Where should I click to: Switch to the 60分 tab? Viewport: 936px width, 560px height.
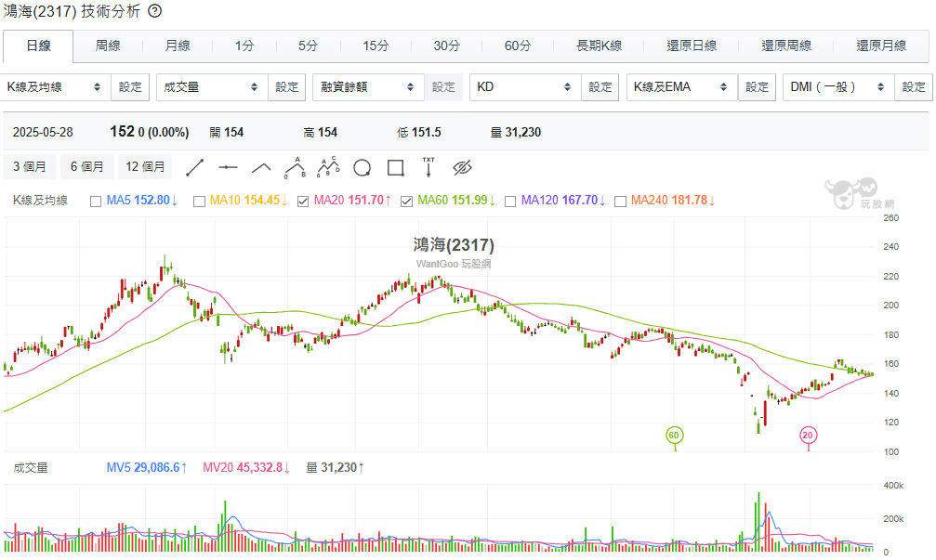518,46
